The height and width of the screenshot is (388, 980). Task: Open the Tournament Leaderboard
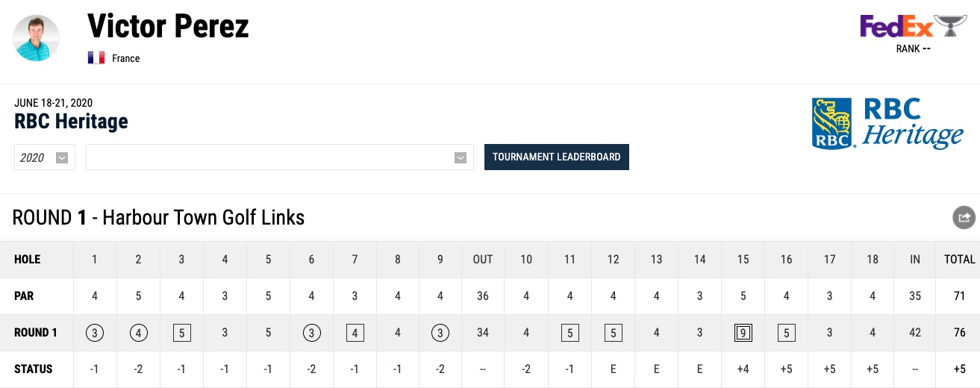point(557,157)
